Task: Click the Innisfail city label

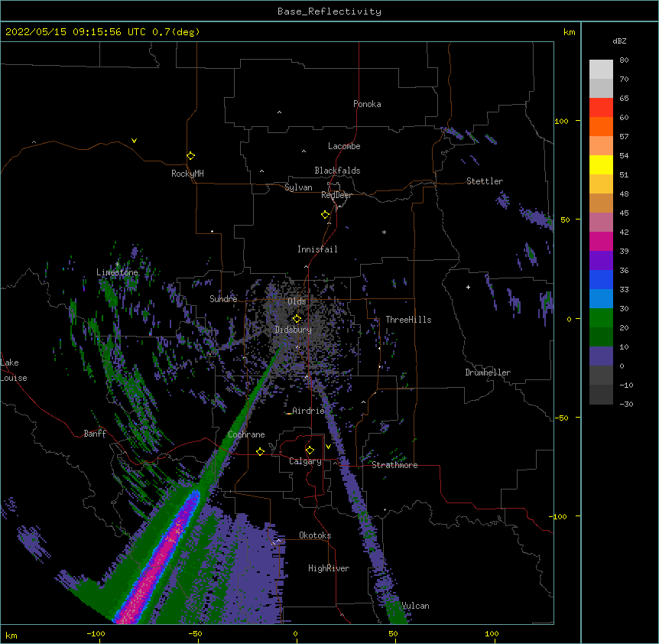Action: click(x=317, y=249)
